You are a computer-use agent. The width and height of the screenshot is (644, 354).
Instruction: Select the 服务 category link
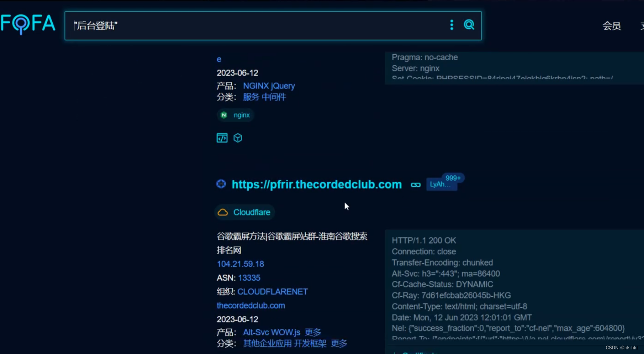pyautogui.click(x=251, y=97)
